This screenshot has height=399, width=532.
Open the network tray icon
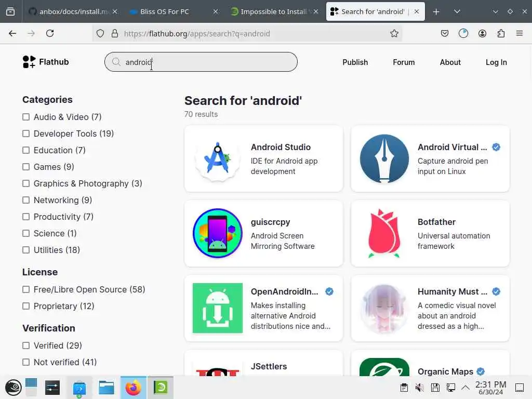pyautogui.click(x=451, y=388)
